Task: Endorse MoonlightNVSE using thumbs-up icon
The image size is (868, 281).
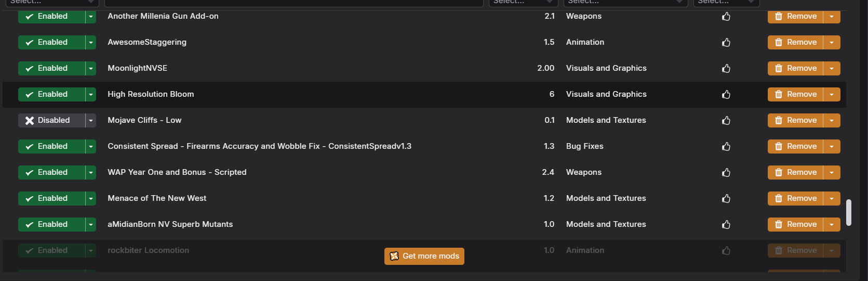Action: click(726, 68)
